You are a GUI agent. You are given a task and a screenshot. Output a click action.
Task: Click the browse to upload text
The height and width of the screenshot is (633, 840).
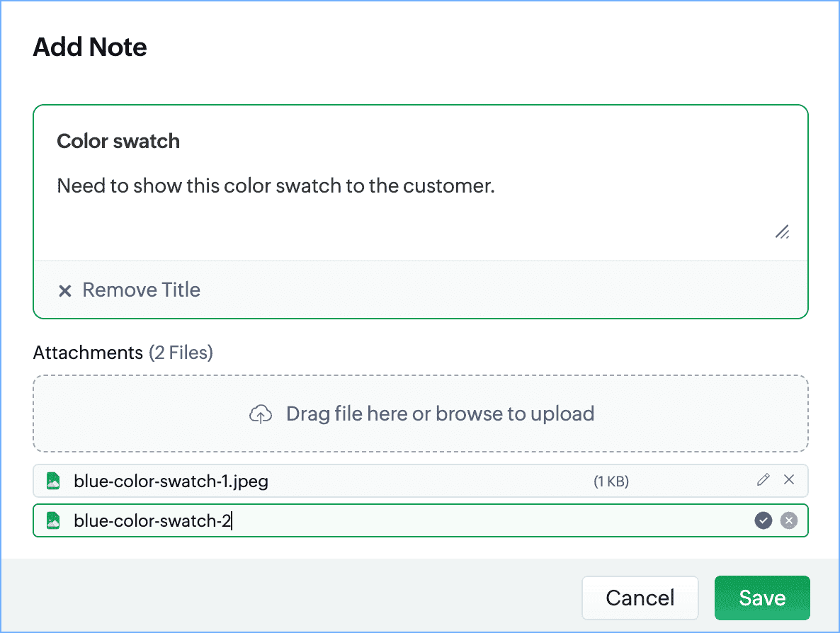pos(514,414)
